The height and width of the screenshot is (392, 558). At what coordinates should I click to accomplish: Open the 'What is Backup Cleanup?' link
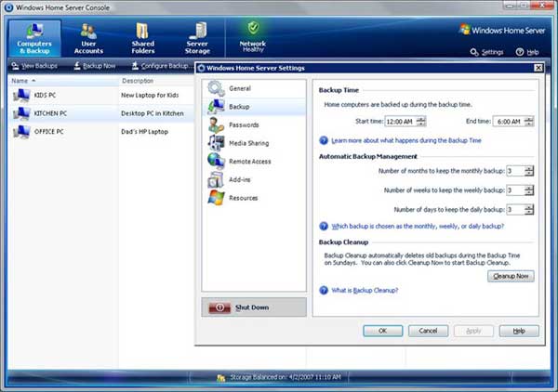tap(365, 291)
